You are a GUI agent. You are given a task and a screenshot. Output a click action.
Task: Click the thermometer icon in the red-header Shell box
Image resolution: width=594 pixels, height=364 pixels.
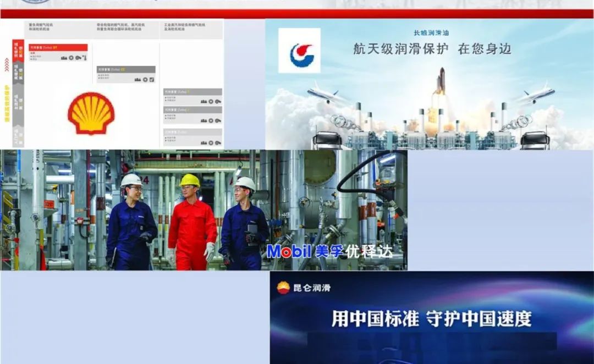(85, 58)
